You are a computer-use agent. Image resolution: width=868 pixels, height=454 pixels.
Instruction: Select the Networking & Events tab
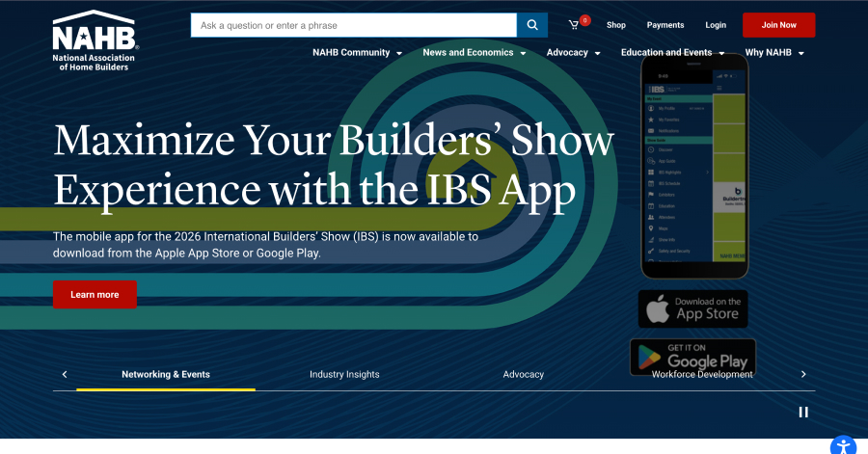pos(166,374)
